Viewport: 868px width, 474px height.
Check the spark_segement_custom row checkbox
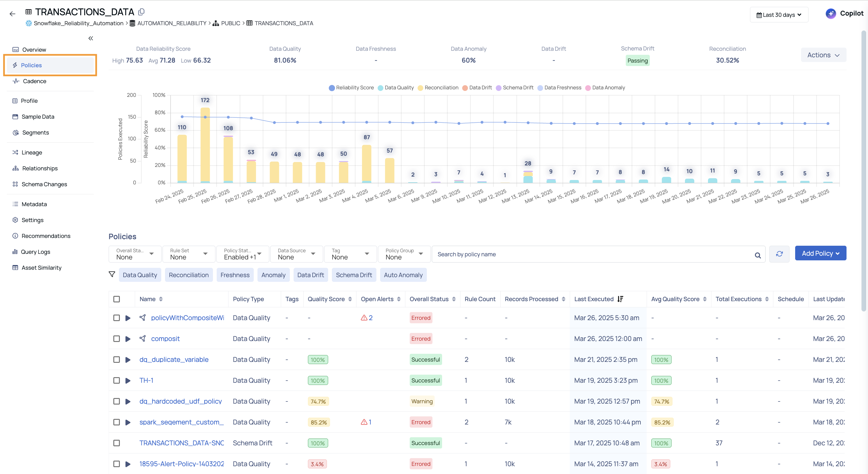tap(116, 422)
